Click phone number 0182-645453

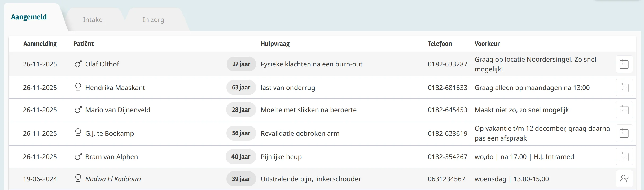click(447, 110)
